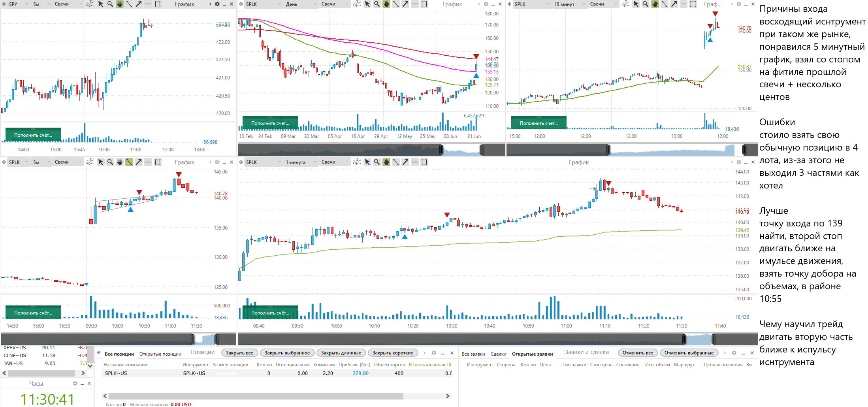
Task: Switch to Все позиции tab
Action: (x=119, y=354)
